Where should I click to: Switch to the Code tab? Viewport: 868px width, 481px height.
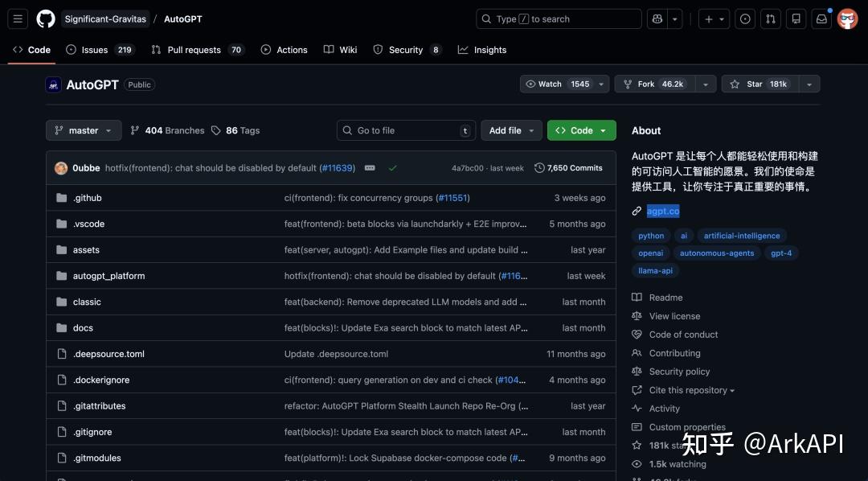click(x=31, y=50)
